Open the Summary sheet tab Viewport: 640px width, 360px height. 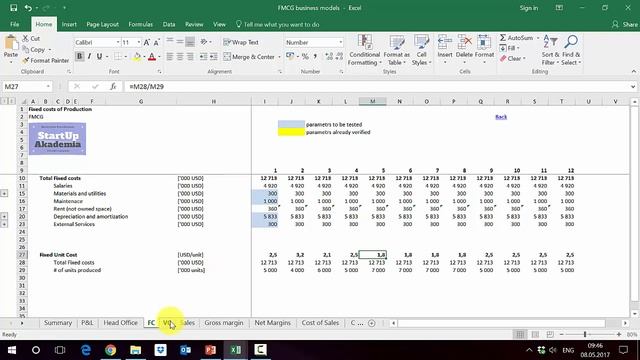pyautogui.click(x=58, y=322)
